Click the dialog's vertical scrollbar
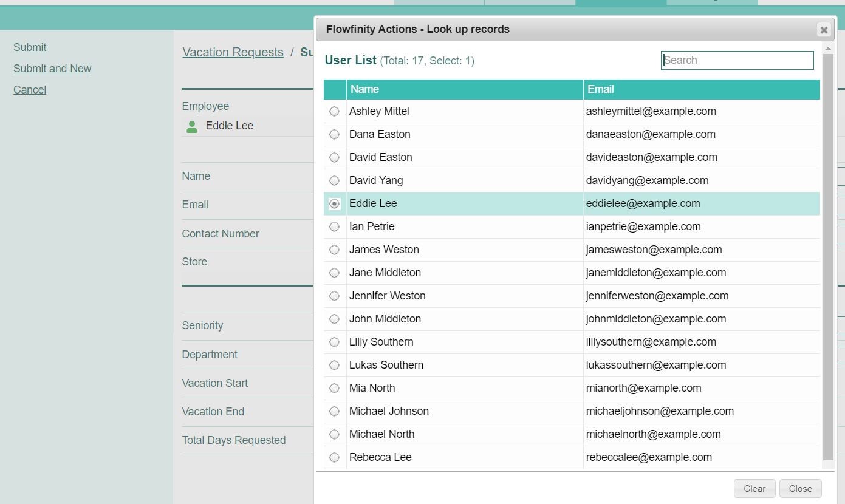The image size is (845, 504). (x=828, y=256)
